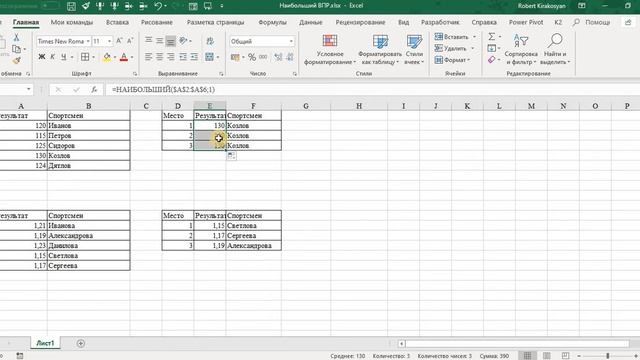Increase decimal places icon
Viewport: 640px width, 360px height.
tap(278, 57)
